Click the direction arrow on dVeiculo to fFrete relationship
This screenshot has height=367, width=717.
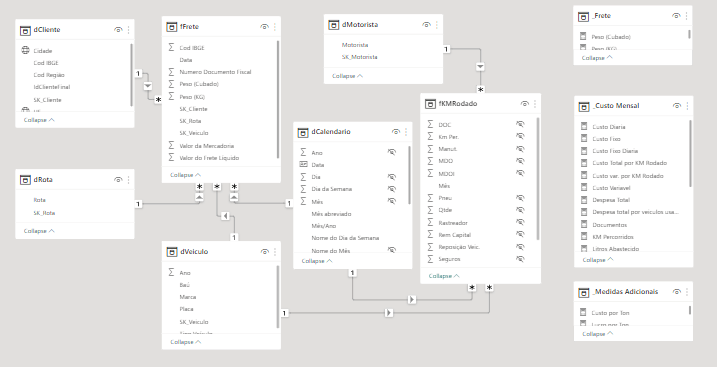[225, 216]
